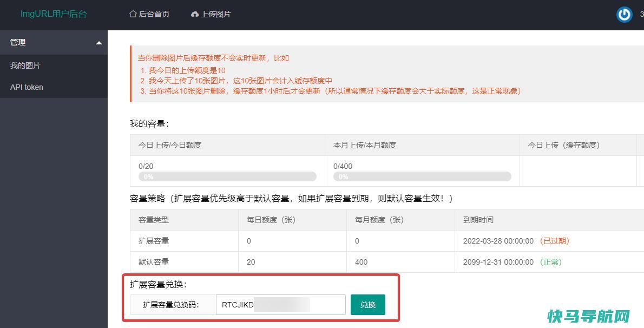Click the 默认容量 monthly quota value 400
Viewport: 644px width, 328px height.
361,262
